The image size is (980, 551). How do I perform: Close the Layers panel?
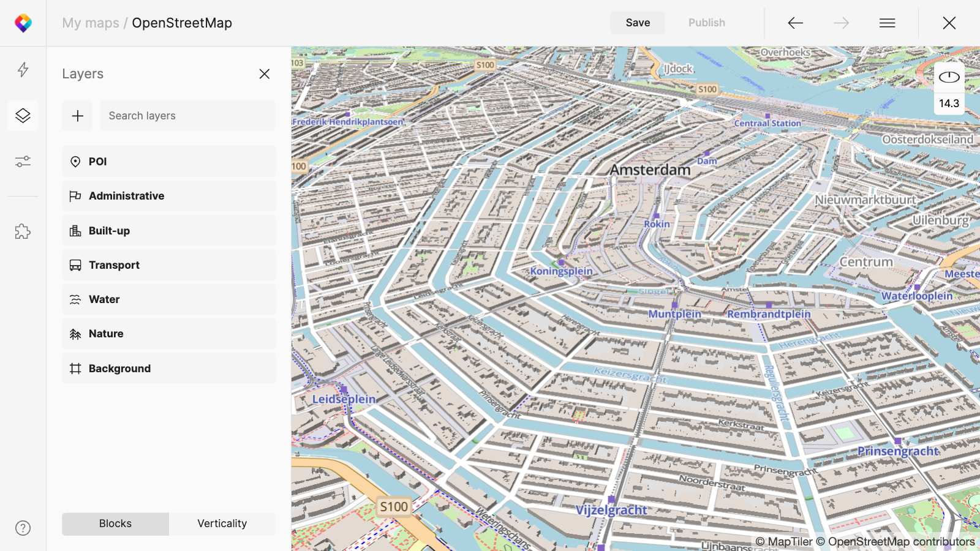click(x=264, y=73)
